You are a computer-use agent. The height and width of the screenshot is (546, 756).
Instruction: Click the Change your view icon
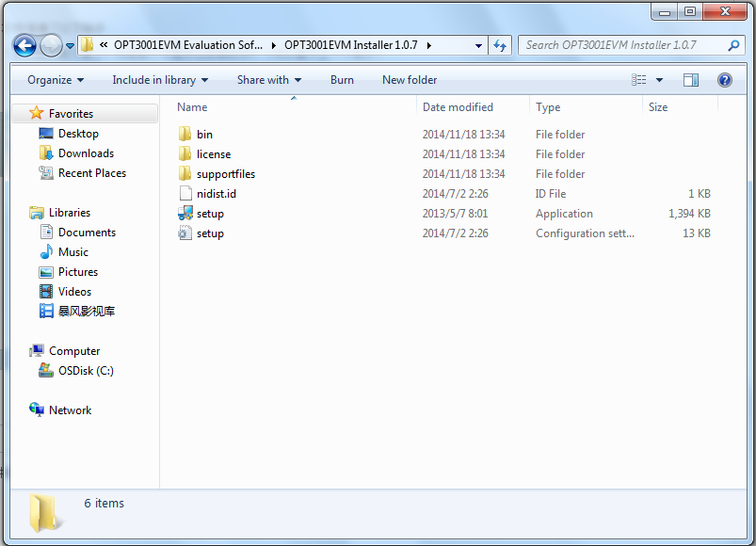coord(639,80)
